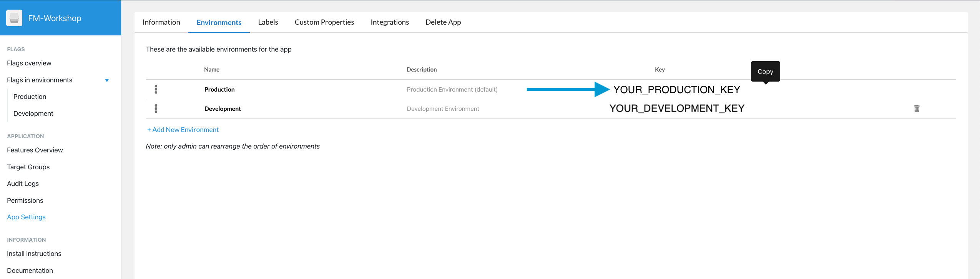Select Production under Flags in environments
Screen dimensions: 980x279
click(30, 97)
